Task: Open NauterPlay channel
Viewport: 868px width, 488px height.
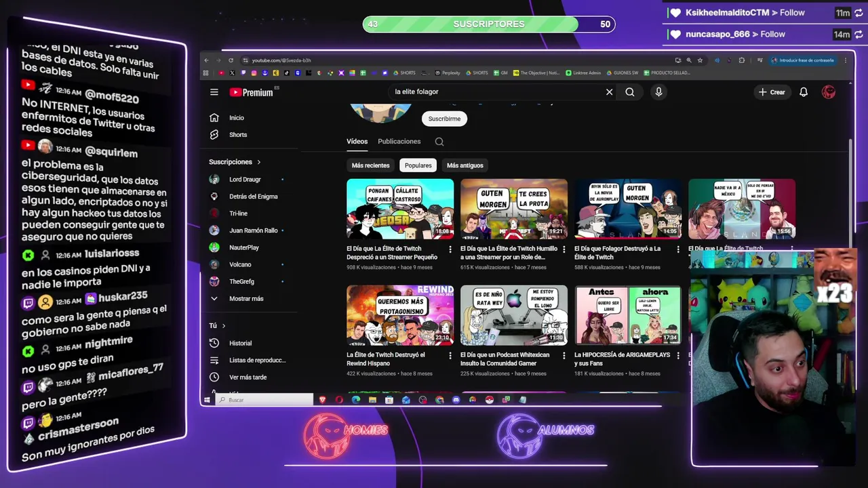Action: tap(244, 247)
